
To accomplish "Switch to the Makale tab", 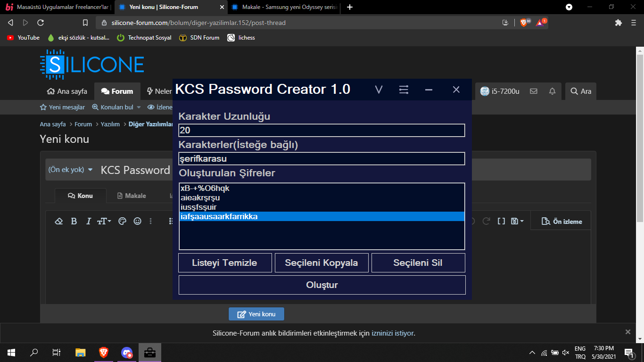I will point(132,196).
